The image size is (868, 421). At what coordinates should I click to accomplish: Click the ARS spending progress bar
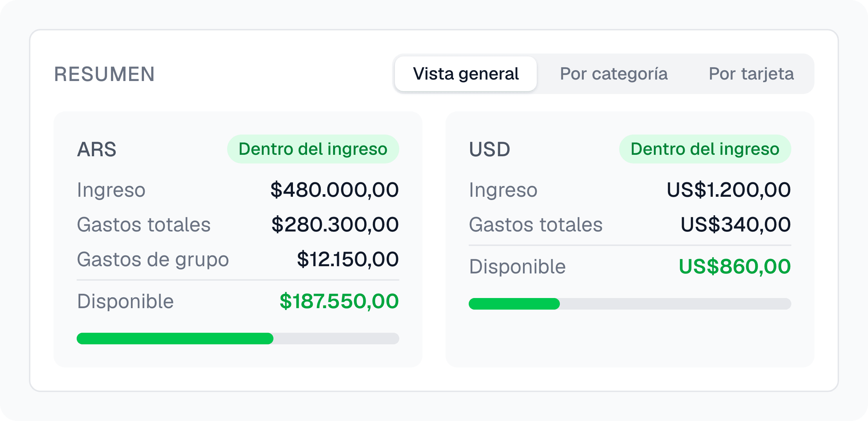click(x=238, y=339)
